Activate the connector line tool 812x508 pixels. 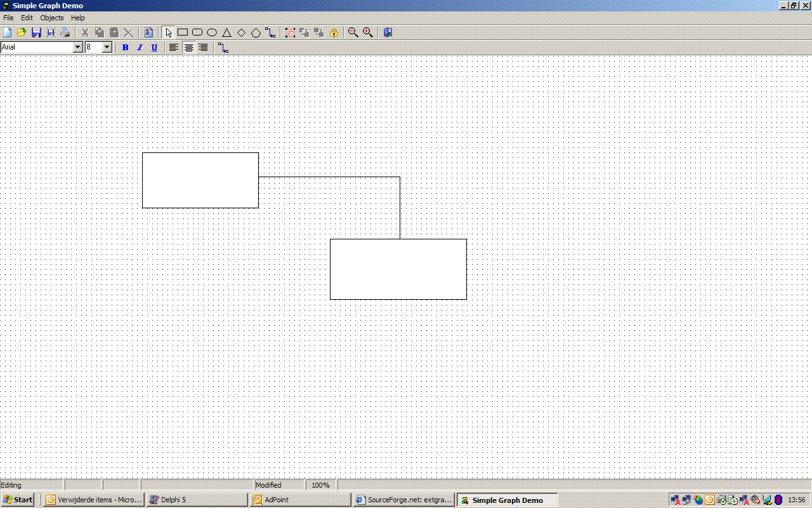pos(270,32)
